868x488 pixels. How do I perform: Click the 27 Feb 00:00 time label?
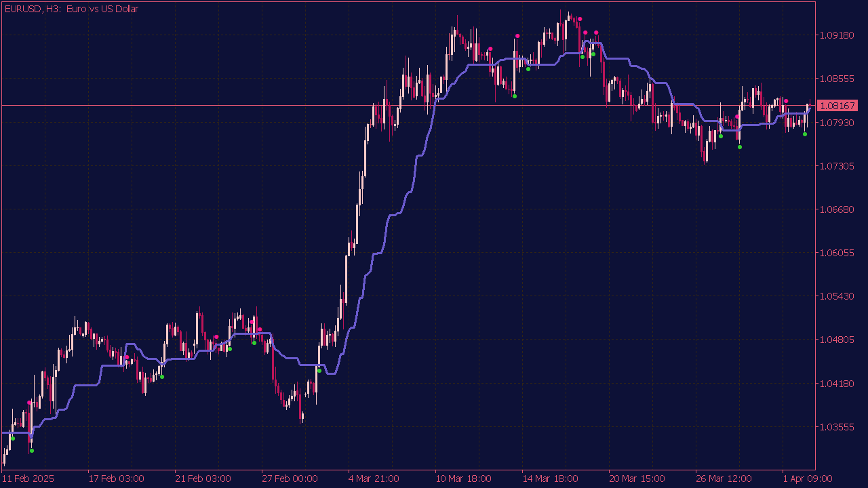click(290, 479)
